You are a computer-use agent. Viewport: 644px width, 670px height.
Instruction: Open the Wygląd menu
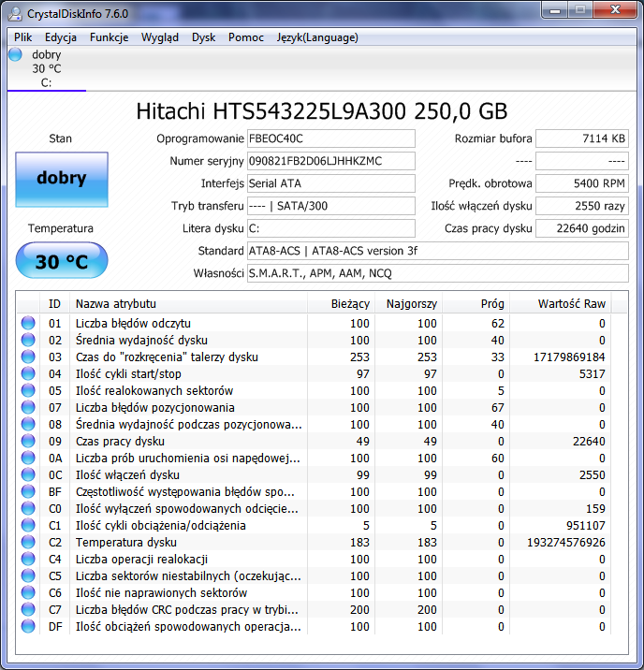point(160,37)
